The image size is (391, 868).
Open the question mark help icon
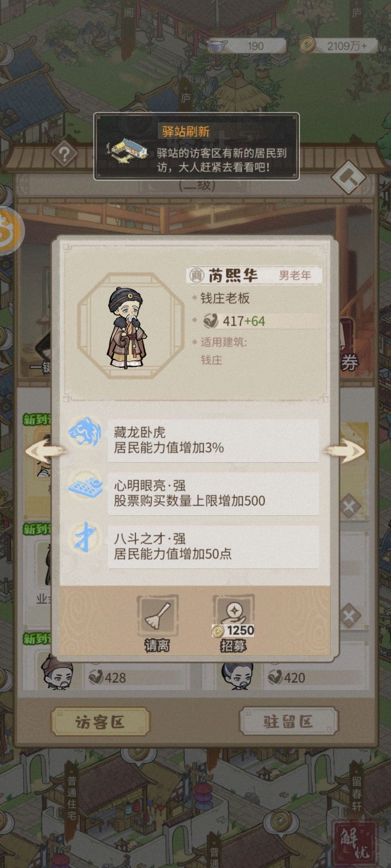tap(64, 155)
